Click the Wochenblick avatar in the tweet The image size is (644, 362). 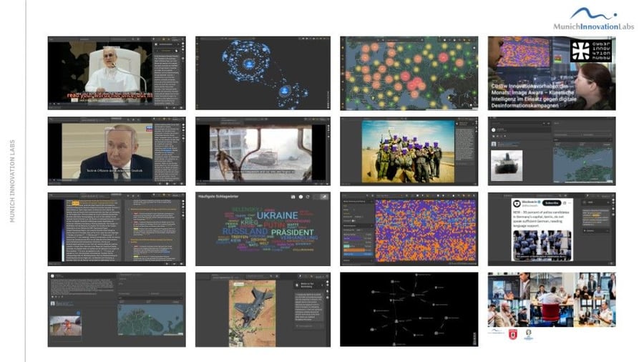(517, 205)
